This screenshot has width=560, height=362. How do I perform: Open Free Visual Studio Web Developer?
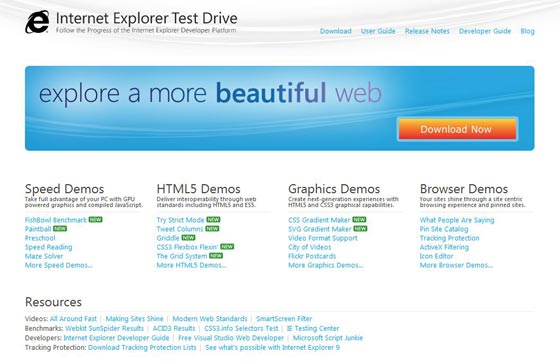tap(231, 338)
